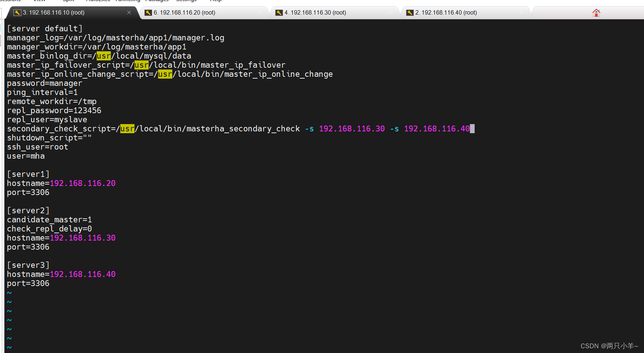Close the 192.168.116.10 tab

pyautogui.click(x=129, y=12)
